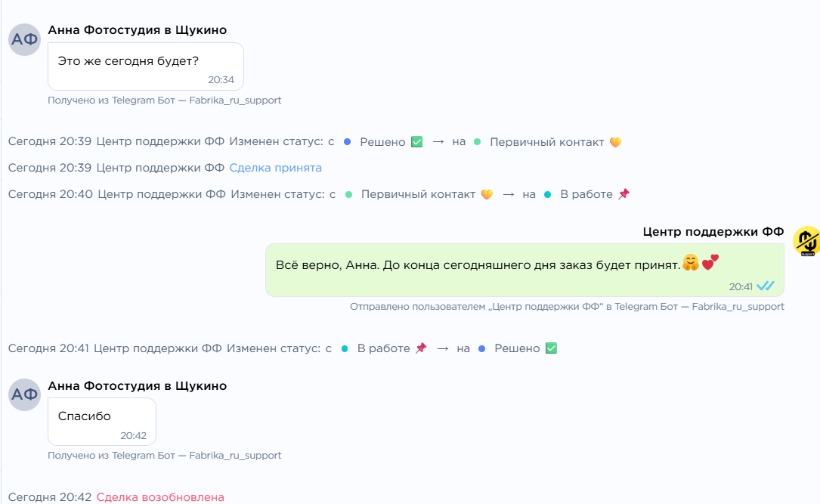The height and width of the screenshot is (504, 820).
Task: Click the green checkmark emoji in the 20:41 log
Action: pos(551,348)
